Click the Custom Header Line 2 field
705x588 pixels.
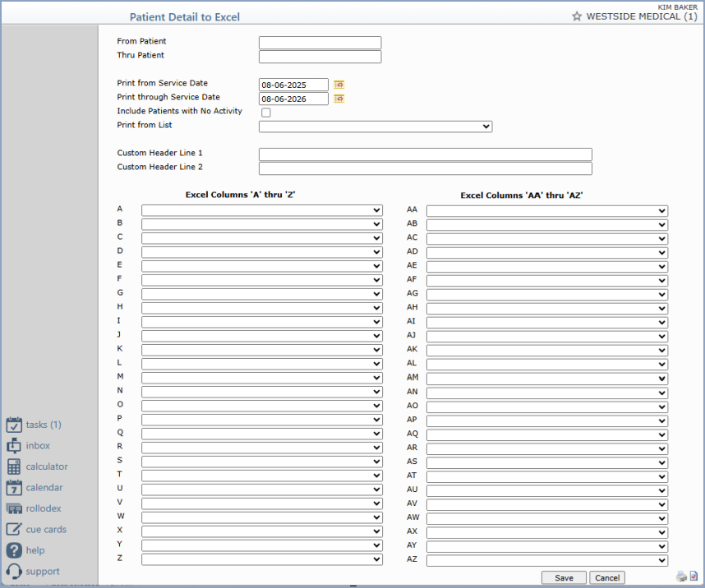tap(426, 168)
